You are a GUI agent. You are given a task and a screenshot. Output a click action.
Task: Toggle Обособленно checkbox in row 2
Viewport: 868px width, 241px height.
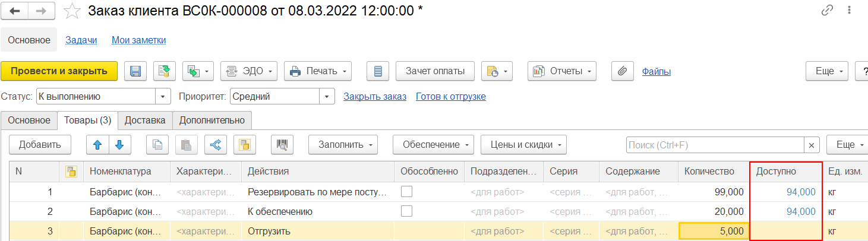point(406,211)
